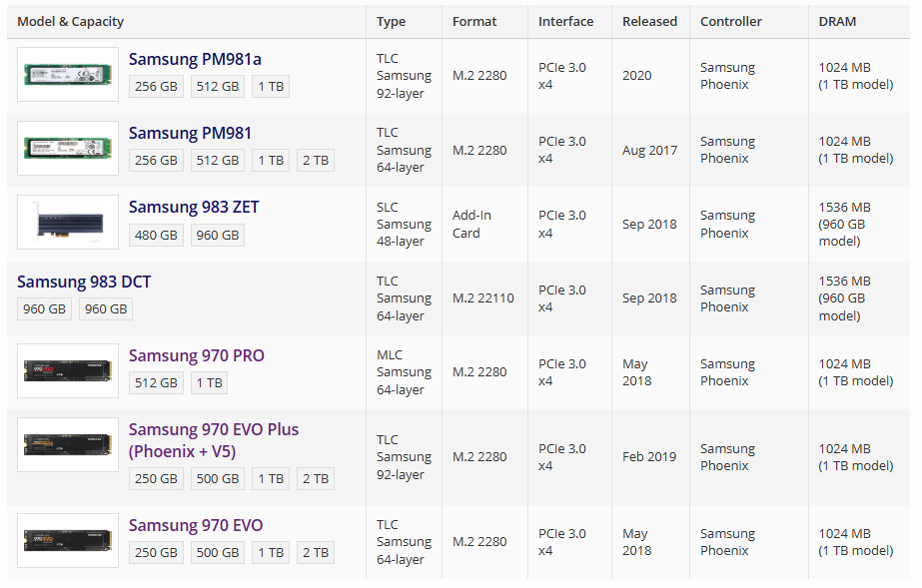Click the Samsung 970 EVO product image
The width and height of the screenshot is (922, 588).
click(x=68, y=541)
